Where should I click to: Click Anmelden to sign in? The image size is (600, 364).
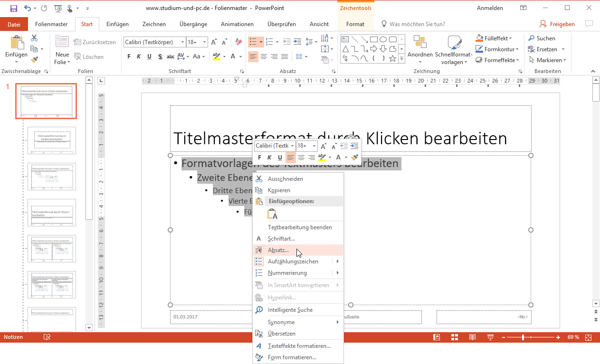pos(490,8)
